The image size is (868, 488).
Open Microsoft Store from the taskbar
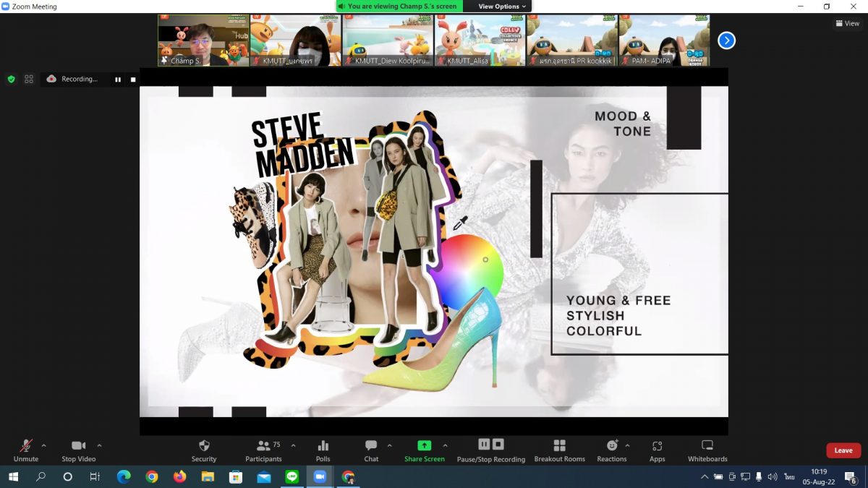coord(235,476)
